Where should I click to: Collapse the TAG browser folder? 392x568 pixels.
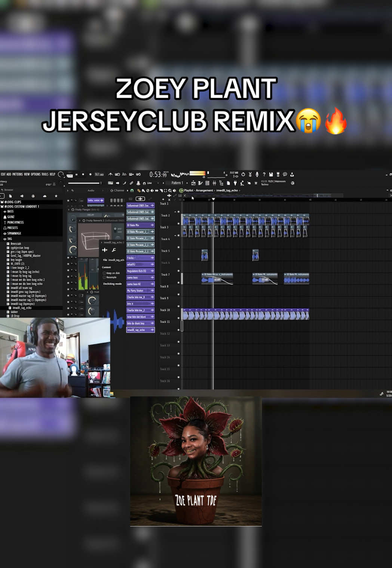pyautogui.click(x=9, y=239)
